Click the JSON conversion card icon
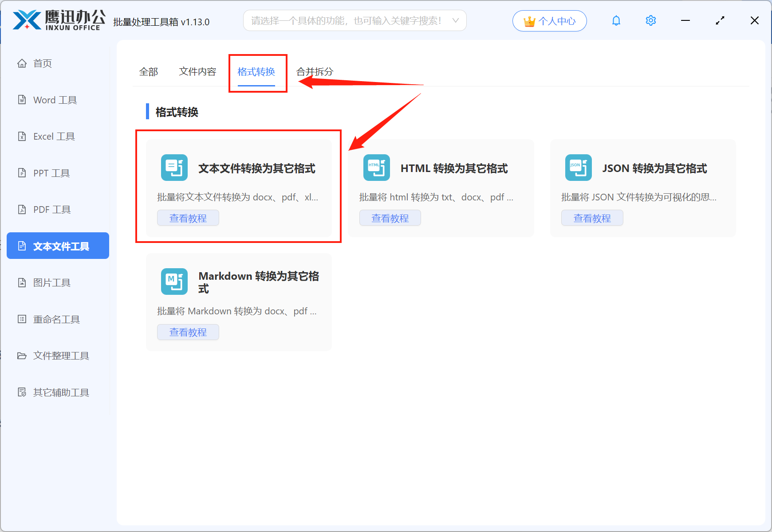 [578, 168]
